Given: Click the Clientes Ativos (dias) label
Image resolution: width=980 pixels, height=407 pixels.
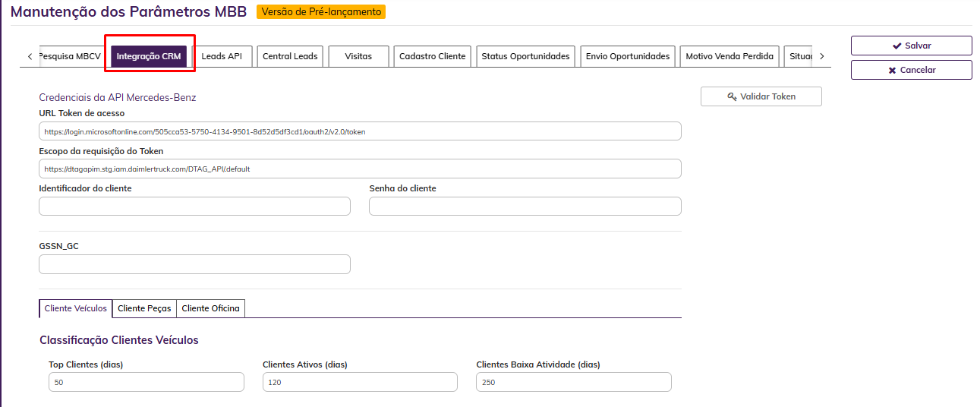Looking at the screenshot, I should click(305, 364).
